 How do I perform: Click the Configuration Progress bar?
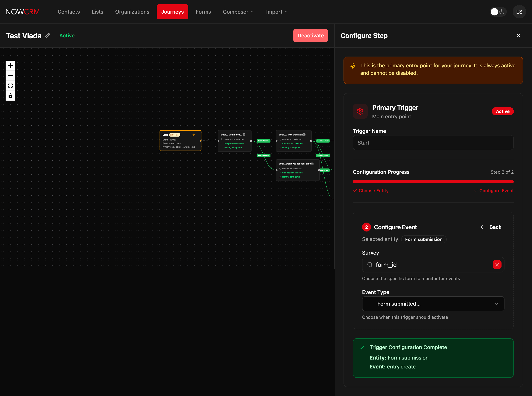(433, 181)
